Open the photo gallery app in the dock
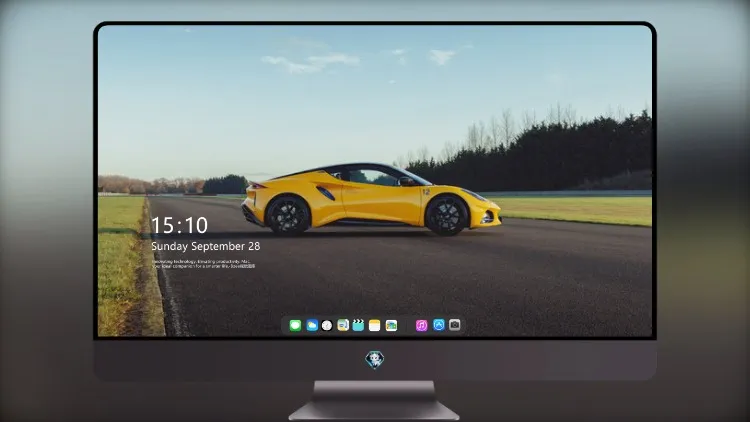Screen dimensions: 750x422 [391, 325]
